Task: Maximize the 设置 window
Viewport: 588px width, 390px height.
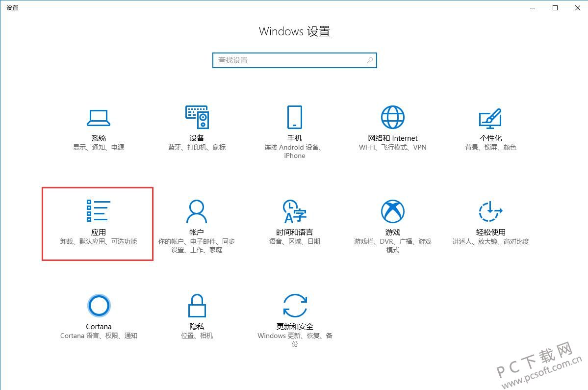Action: [555, 8]
